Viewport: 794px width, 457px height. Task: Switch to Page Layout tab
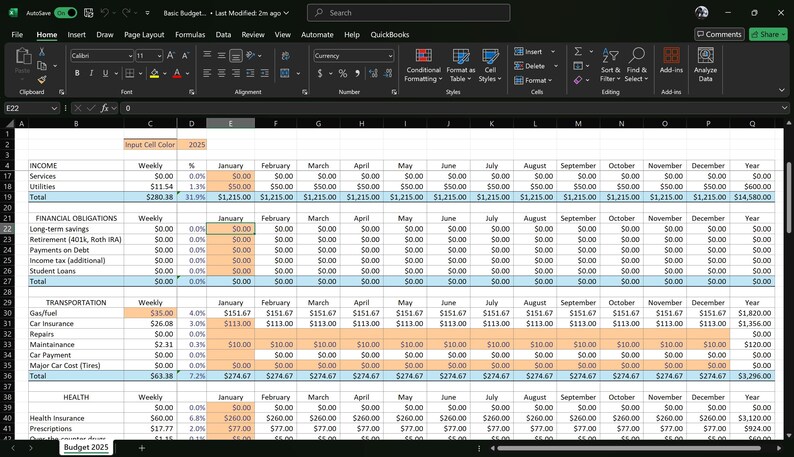[x=144, y=34]
